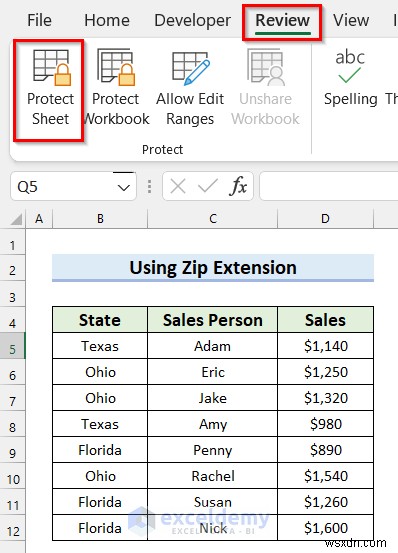This screenshot has height=553, width=398.
Task: Click the 'State' header cell
Action: [100, 320]
